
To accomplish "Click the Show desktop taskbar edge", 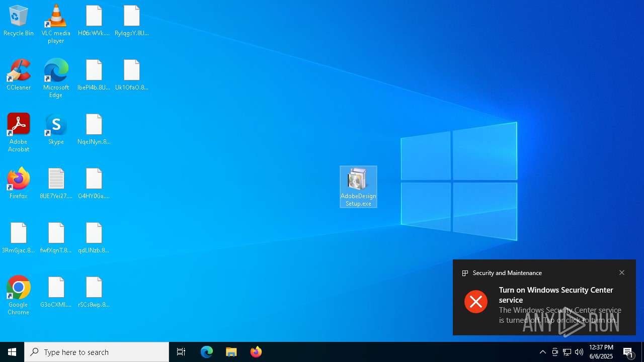I will coord(642,352).
